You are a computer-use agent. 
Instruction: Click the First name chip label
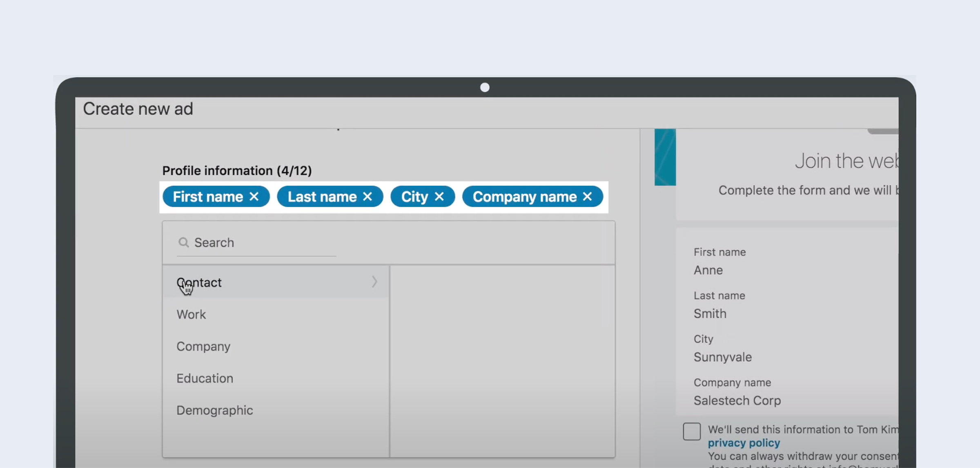(207, 197)
